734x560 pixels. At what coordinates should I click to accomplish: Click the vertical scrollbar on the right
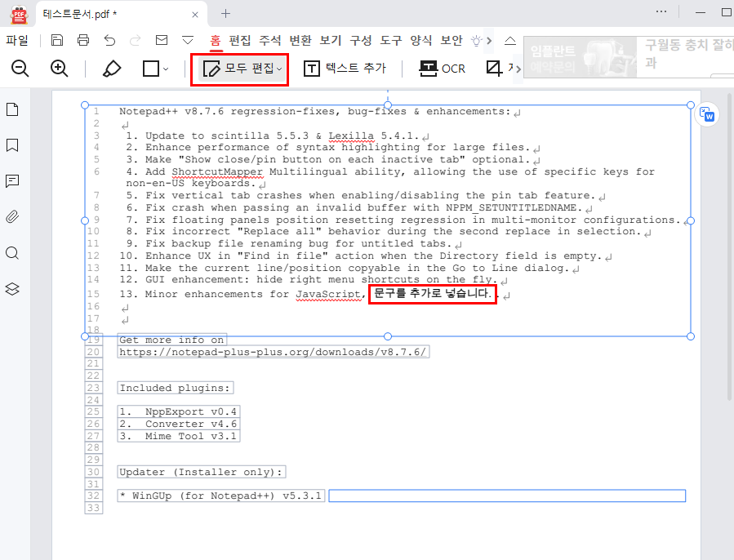coord(729,247)
